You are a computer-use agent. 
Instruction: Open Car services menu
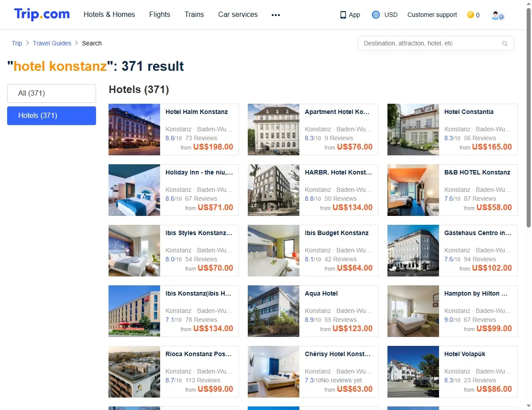[238, 15]
